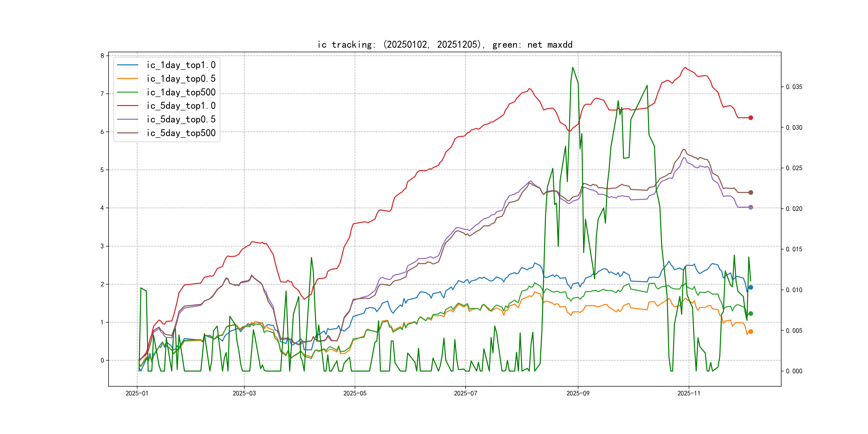Click the 0.035 right axis label

coord(794,87)
